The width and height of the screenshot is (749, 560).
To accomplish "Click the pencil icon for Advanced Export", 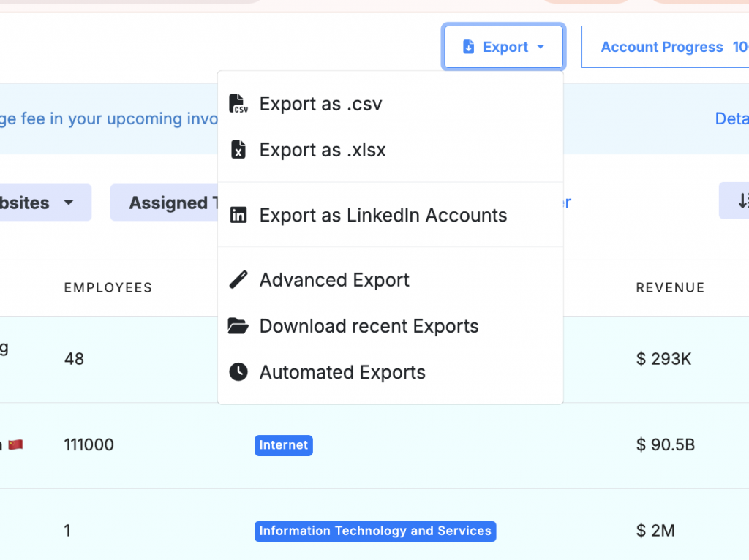I will 238,280.
